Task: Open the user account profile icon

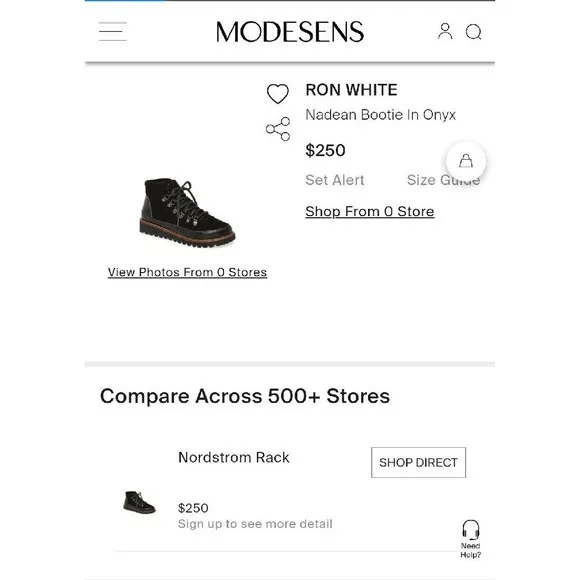Action: click(x=445, y=31)
